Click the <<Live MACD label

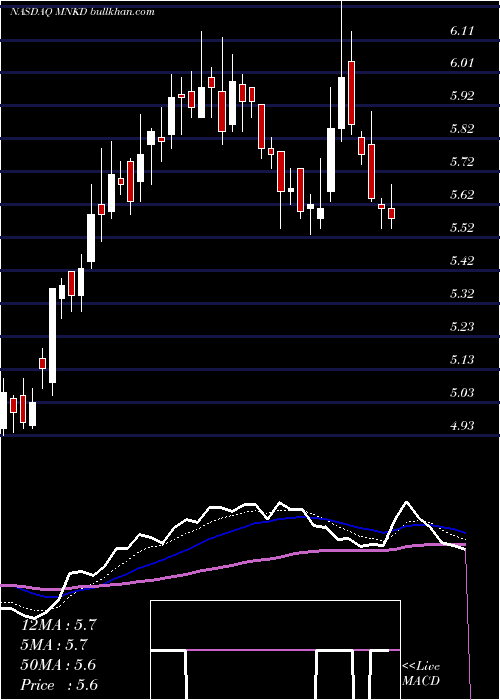421,674
